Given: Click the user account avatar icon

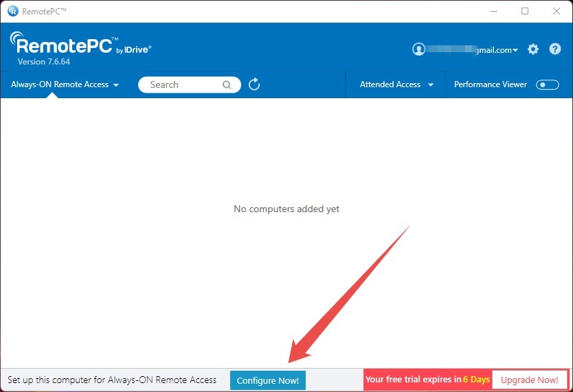Looking at the screenshot, I should 419,49.
